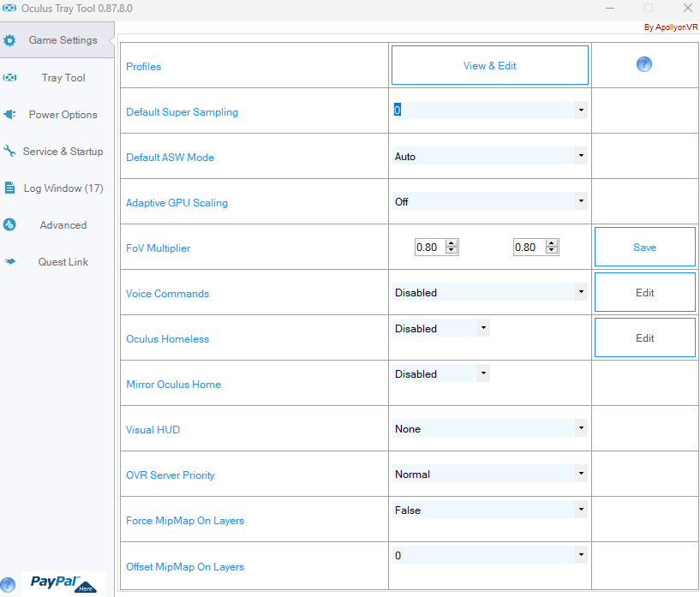Click Edit for Voice Commands
The height and width of the screenshot is (597, 700).
tap(644, 292)
